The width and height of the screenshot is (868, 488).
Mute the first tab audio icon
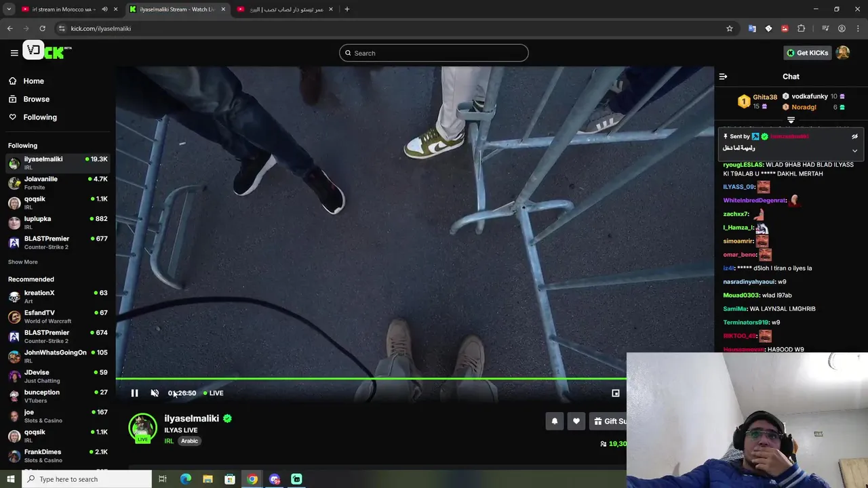point(104,9)
